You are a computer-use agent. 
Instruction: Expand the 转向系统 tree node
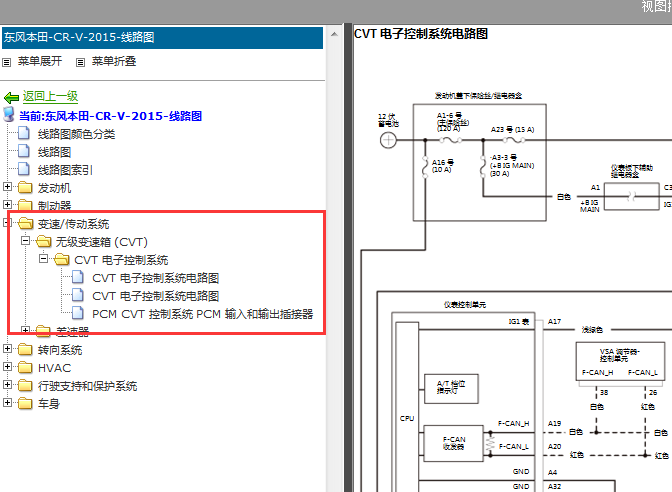pyautogui.click(x=7, y=348)
